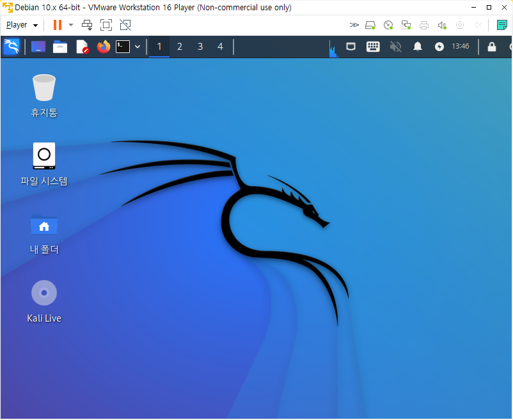Click the sound card device icon
513x420 pixels.
tap(442, 25)
